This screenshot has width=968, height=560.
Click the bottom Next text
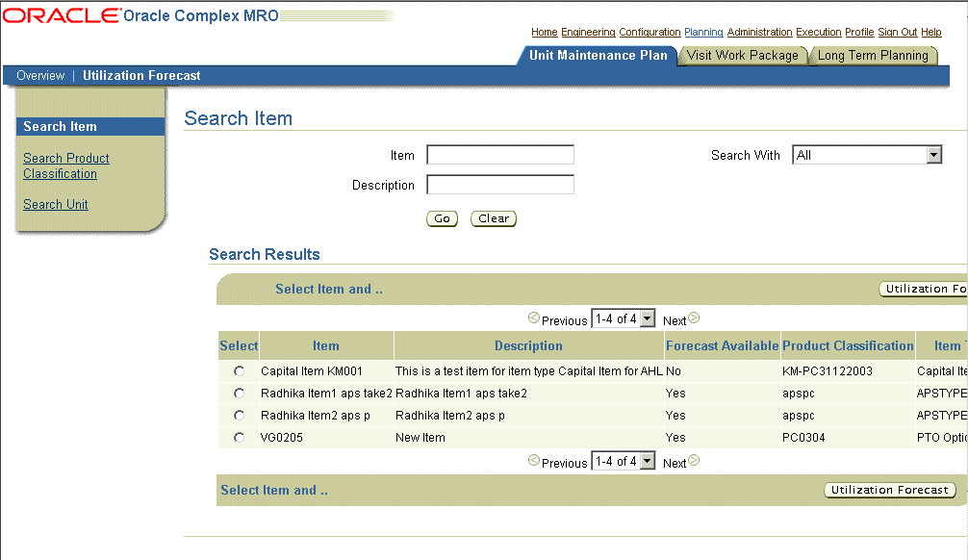click(675, 464)
